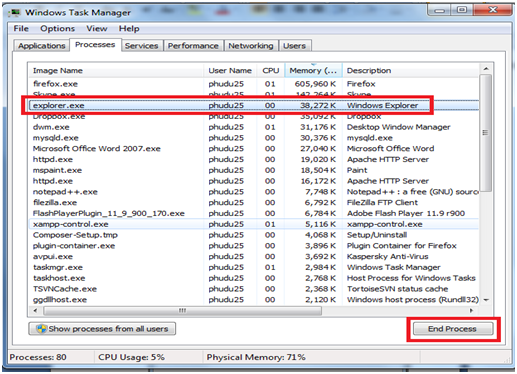Click the End Process button
Screen dimensions: 517x374
point(453,329)
